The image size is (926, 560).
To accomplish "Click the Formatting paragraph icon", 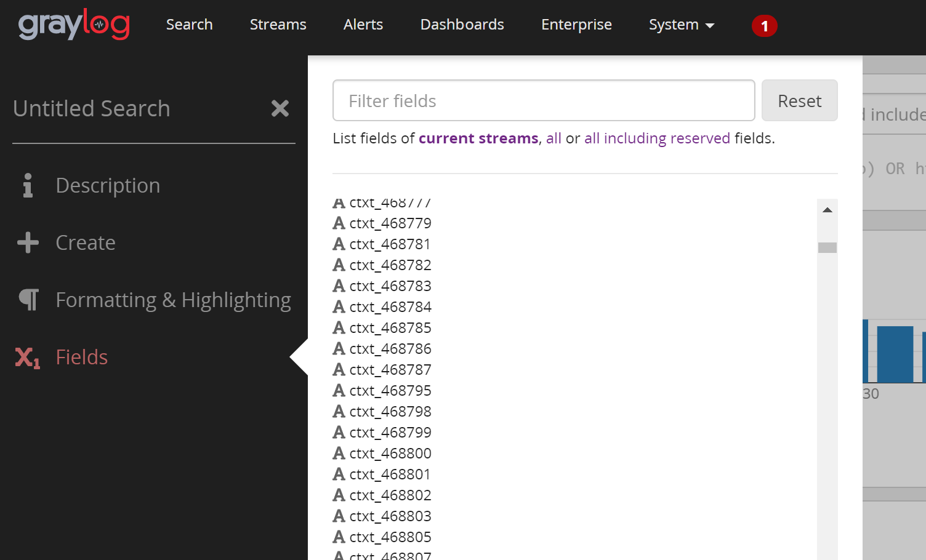I will pyautogui.click(x=29, y=300).
